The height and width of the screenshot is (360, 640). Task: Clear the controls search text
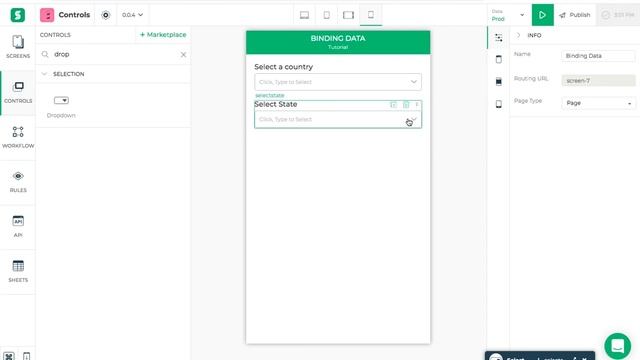[183, 55]
